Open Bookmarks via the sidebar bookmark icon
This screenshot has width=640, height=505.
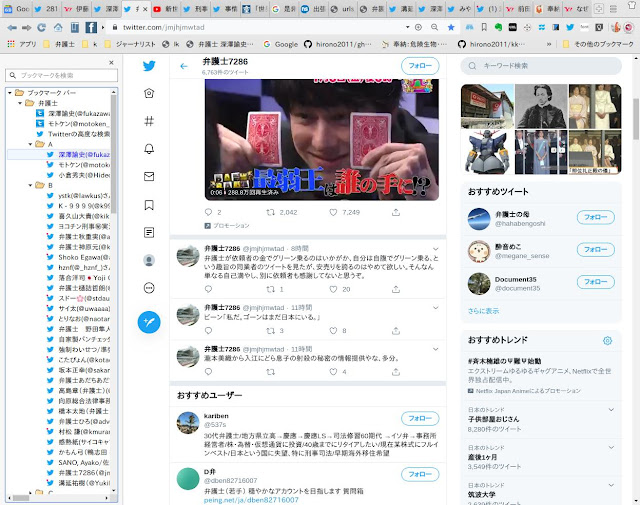[x=149, y=205]
